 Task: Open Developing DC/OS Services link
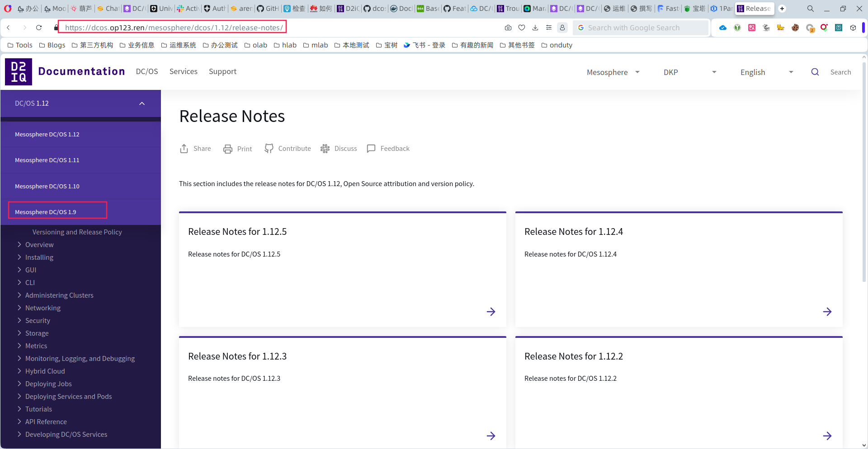[66, 434]
